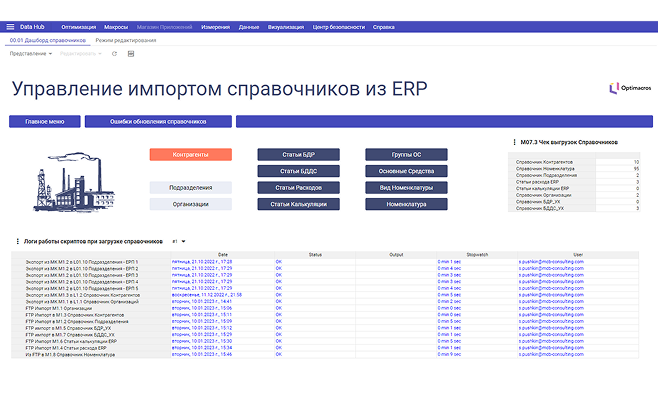Click the Stopwatch column header

click(x=477, y=255)
